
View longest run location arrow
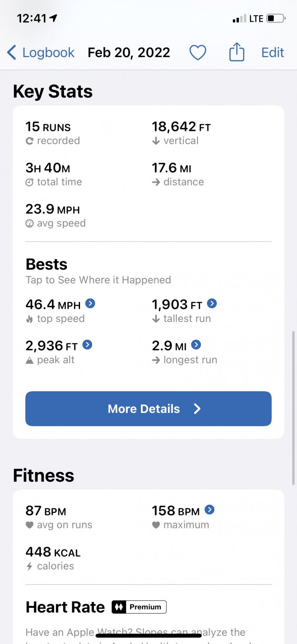click(196, 345)
